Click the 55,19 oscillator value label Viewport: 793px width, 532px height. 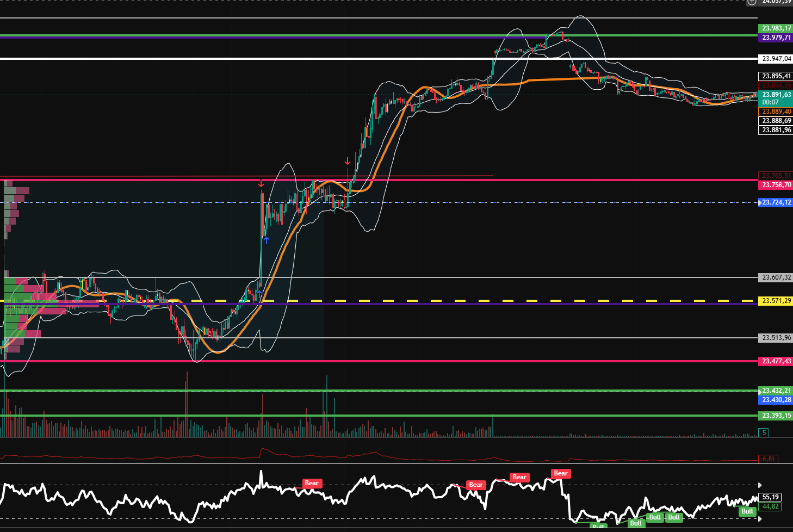[x=770, y=497]
